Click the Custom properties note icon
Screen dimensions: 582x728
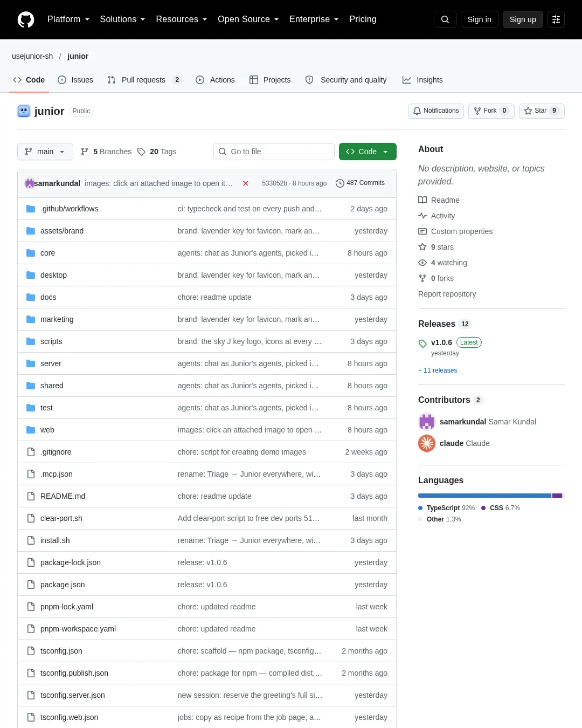(422, 231)
